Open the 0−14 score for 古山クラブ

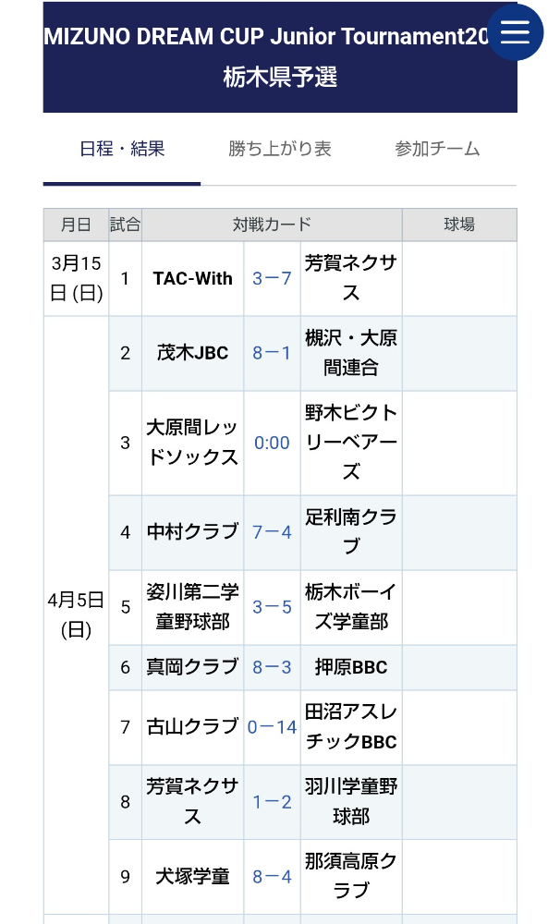click(x=272, y=727)
